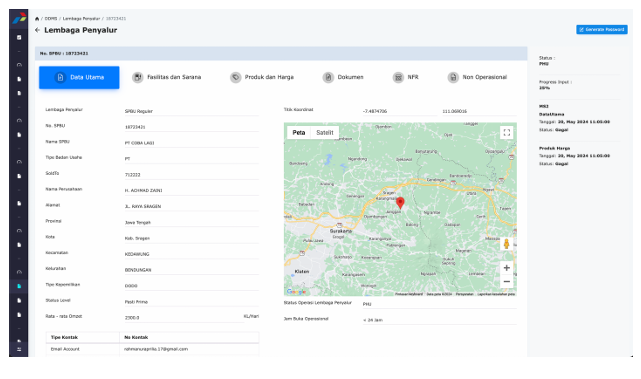Image resolution: width=641 pixels, height=379 pixels.
Task: Zoom out on the map with minus button
Action: coord(507,282)
